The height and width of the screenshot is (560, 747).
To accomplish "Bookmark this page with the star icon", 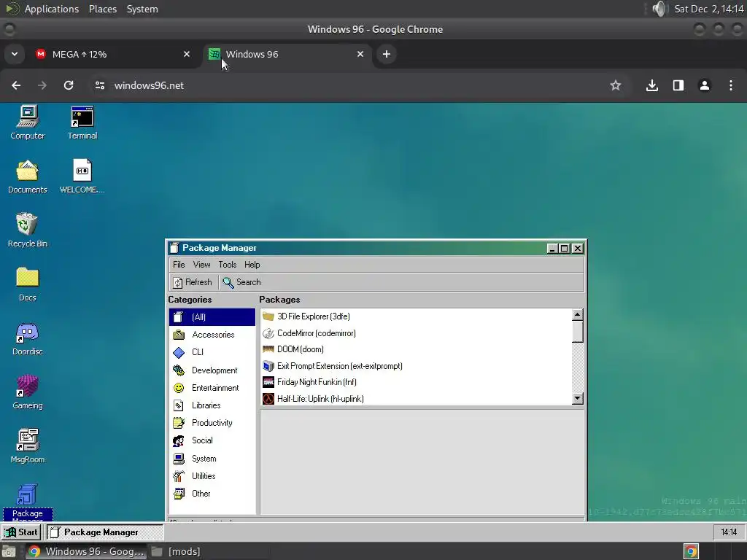I will [x=616, y=86].
